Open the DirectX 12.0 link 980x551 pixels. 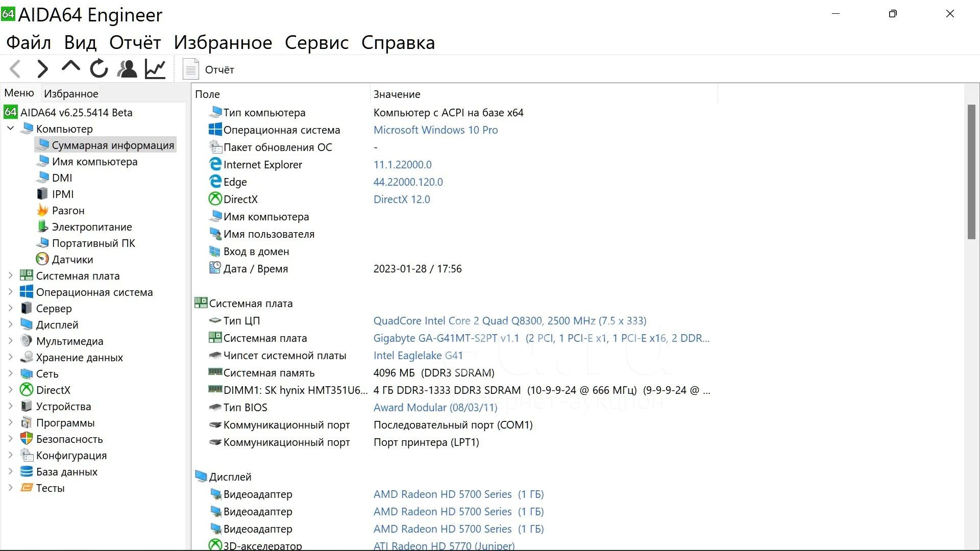[402, 199]
